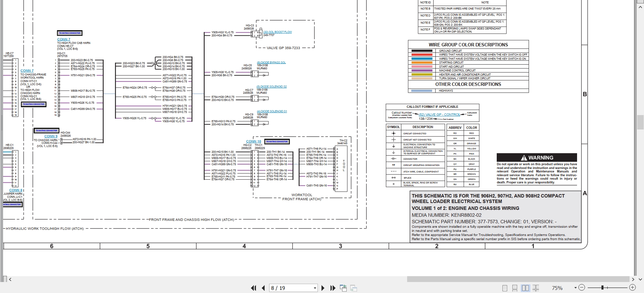
Task: Click the SPLICE symbol description row
Action: [415, 178]
